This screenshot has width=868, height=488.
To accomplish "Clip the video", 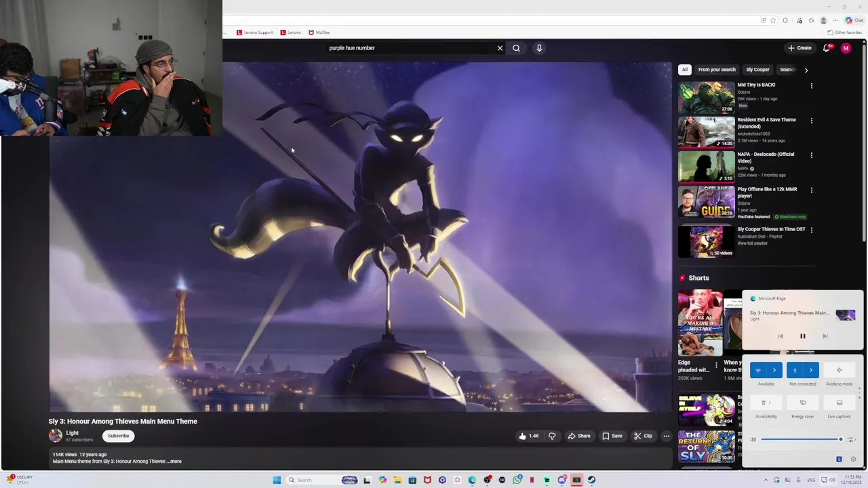I will 643,436.
